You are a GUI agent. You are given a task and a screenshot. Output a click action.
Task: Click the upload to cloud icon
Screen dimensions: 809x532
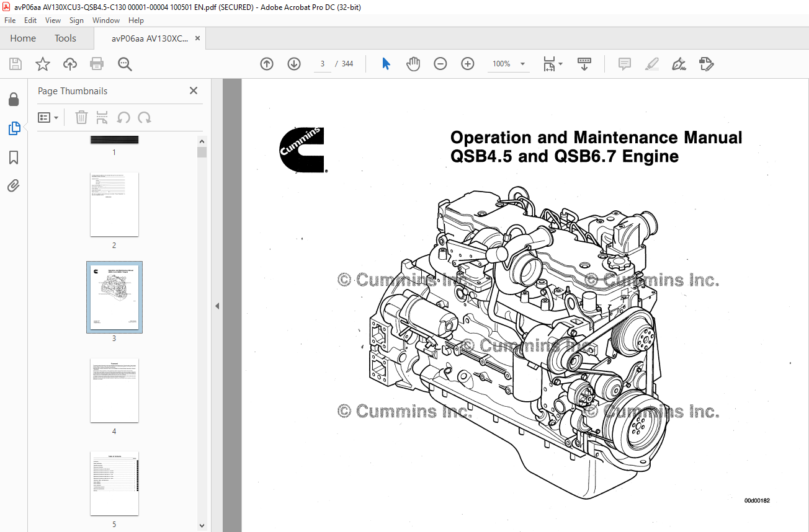[70, 64]
